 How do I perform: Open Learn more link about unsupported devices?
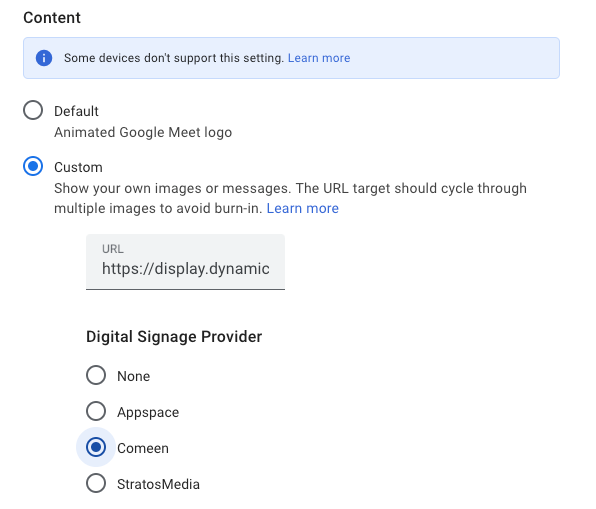click(x=319, y=58)
